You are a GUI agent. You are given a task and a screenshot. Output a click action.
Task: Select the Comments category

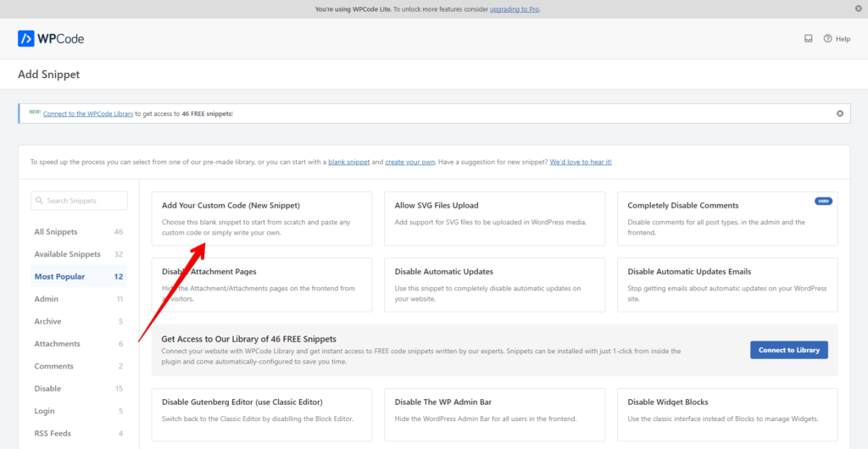79,366
